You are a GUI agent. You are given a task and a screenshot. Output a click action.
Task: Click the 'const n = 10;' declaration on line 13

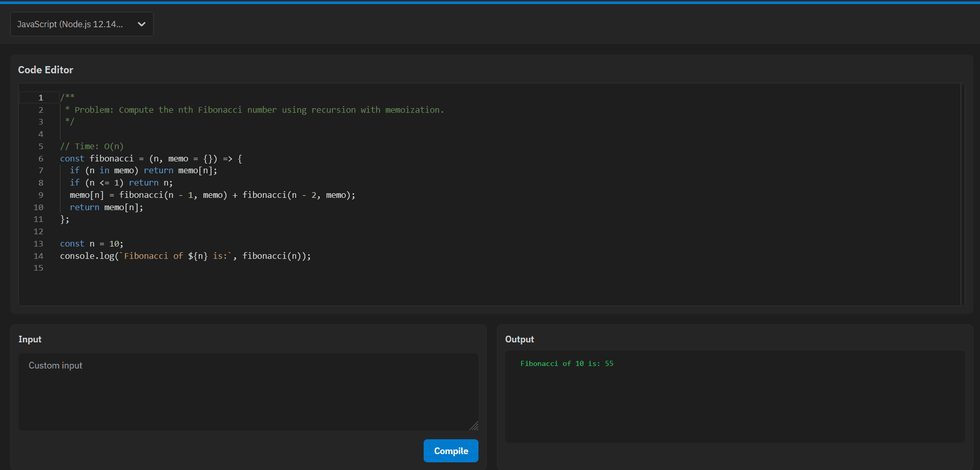click(91, 243)
